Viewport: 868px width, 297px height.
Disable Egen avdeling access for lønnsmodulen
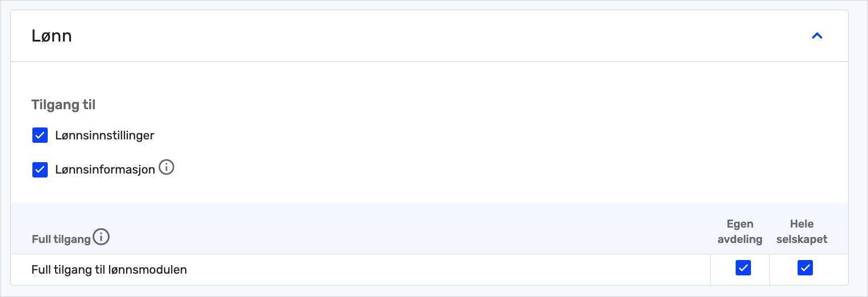click(x=743, y=267)
